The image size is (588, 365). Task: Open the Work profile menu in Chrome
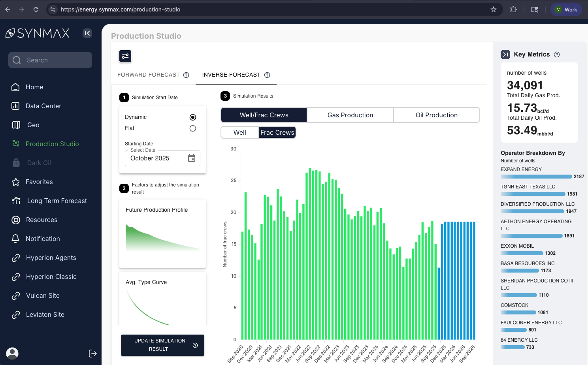tap(566, 9)
